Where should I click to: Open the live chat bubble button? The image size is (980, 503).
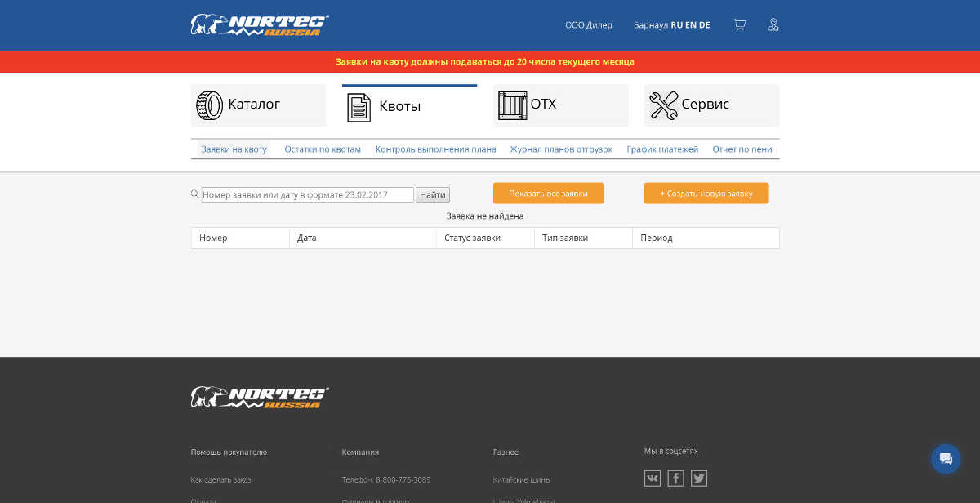tap(946, 459)
